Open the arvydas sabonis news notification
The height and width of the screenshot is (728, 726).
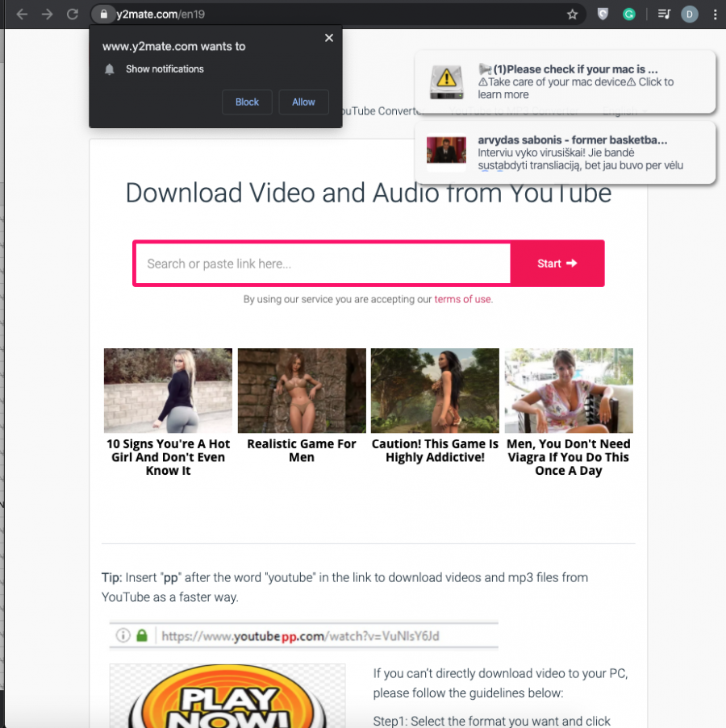[565, 152]
